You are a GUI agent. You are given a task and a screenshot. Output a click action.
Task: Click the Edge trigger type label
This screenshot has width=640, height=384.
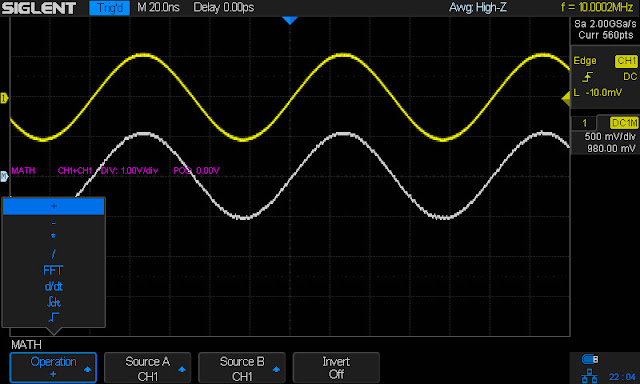[x=585, y=61]
